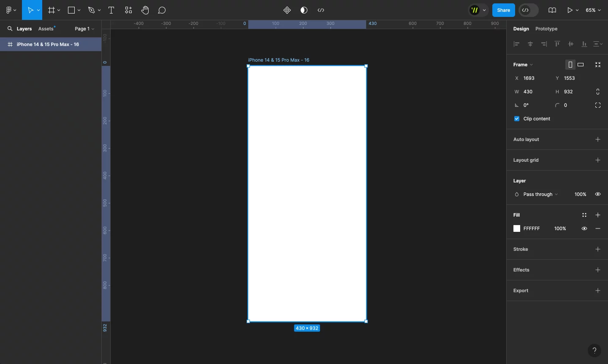The height and width of the screenshot is (364, 608).
Task: Click the resize to fit icon
Action: click(x=598, y=65)
